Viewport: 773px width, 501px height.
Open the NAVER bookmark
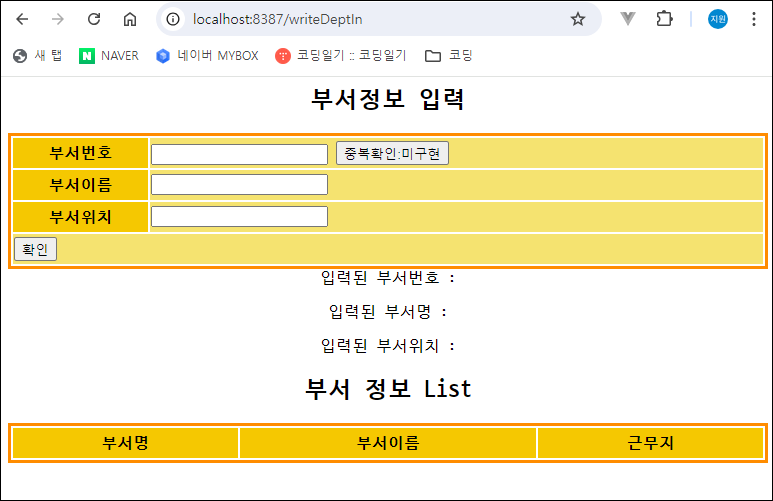coord(109,56)
